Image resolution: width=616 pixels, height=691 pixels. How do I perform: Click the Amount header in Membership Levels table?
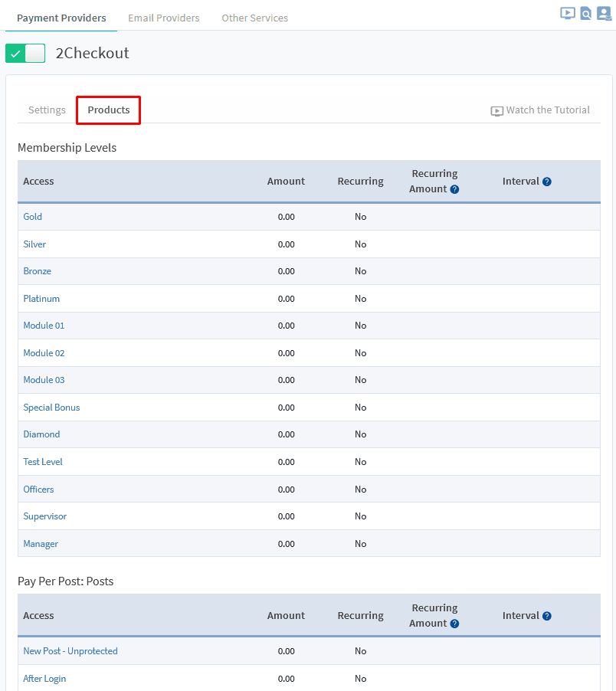286,182
